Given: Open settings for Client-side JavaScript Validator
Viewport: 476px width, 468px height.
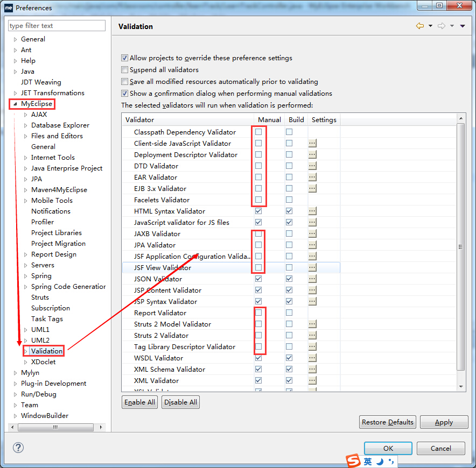Looking at the screenshot, I should click(312, 143).
